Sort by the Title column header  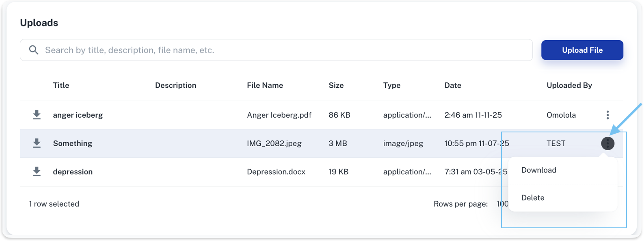[61, 85]
